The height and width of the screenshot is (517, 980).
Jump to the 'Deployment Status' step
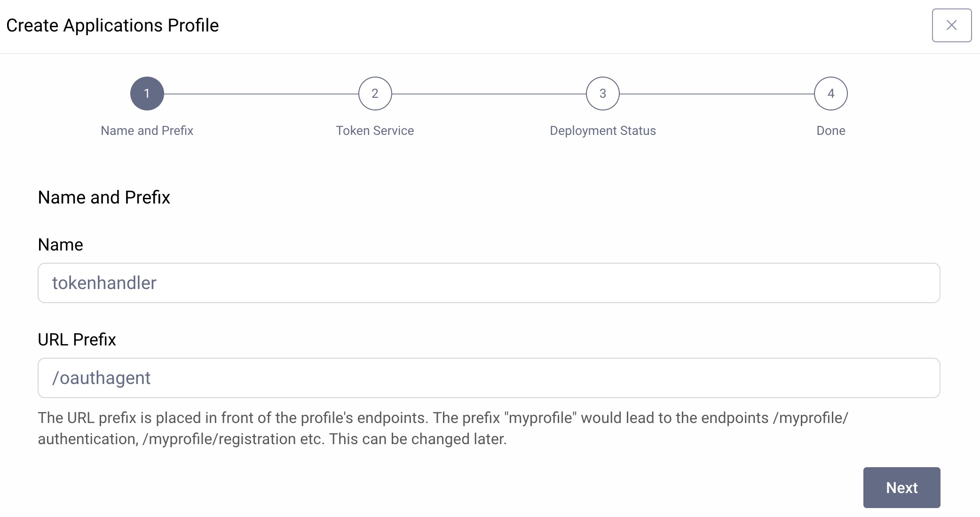point(602,131)
